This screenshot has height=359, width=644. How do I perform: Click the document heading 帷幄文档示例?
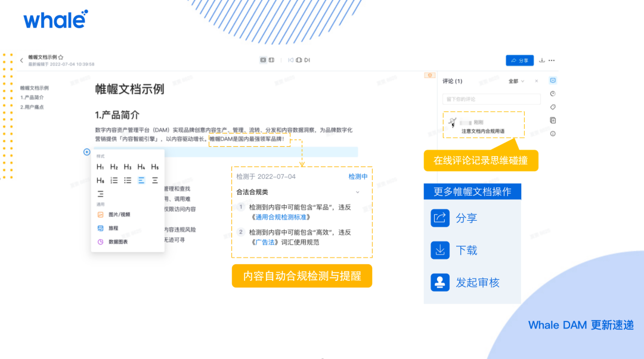point(130,89)
